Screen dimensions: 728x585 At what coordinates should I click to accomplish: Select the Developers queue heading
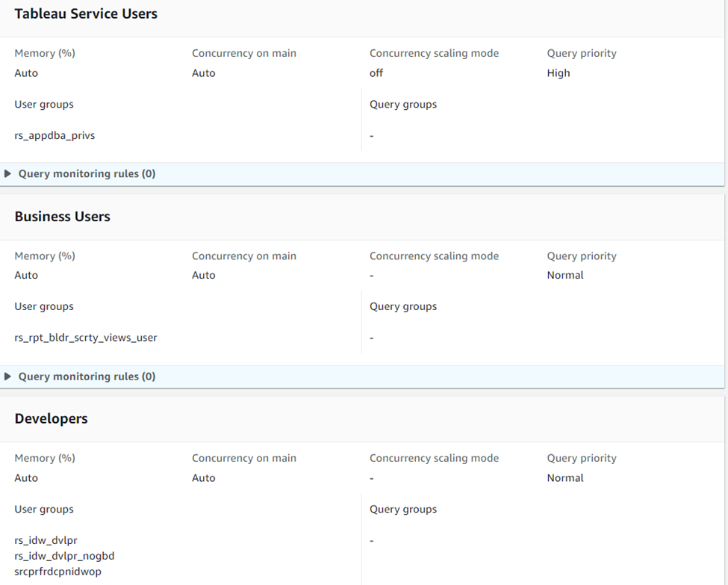pos(51,418)
